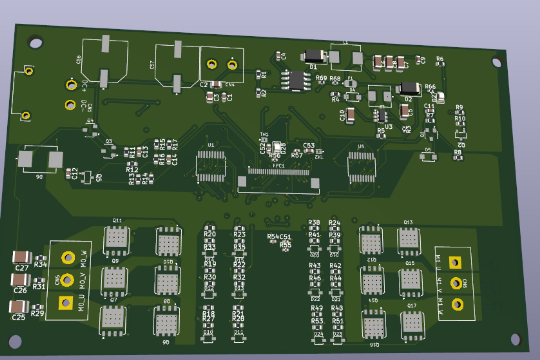The image size is (540, 360).
Task: Click resistor R5 below U3
Action: point(381,135)
